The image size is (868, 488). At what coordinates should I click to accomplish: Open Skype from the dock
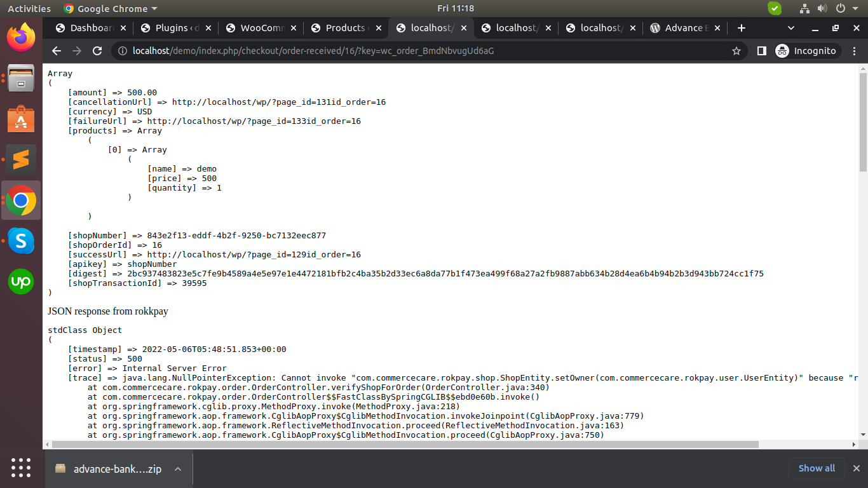coord(21,241)
